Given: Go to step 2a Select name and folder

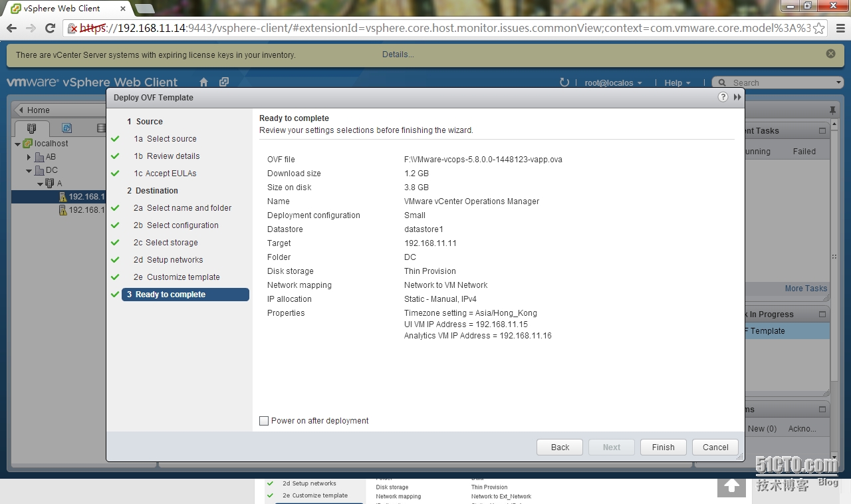Looking at the screenshot, I should coord(182,208).
